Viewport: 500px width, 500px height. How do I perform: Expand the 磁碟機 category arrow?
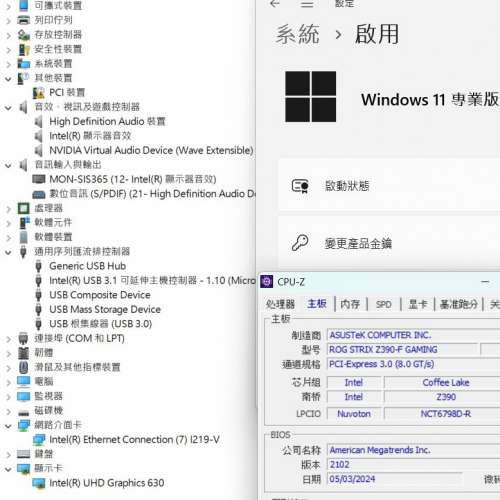tap(8, 411)
